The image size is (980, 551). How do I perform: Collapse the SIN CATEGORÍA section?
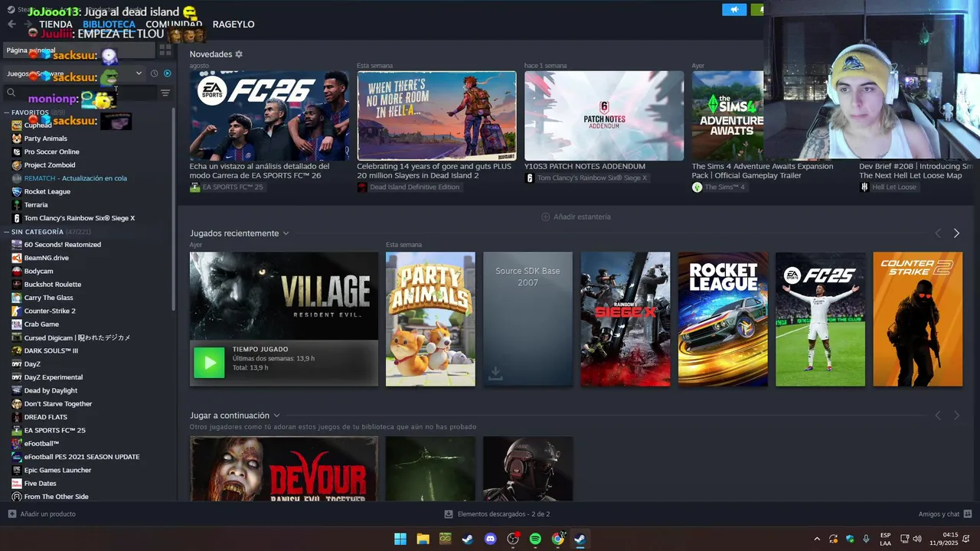click(x=6, y=232)
